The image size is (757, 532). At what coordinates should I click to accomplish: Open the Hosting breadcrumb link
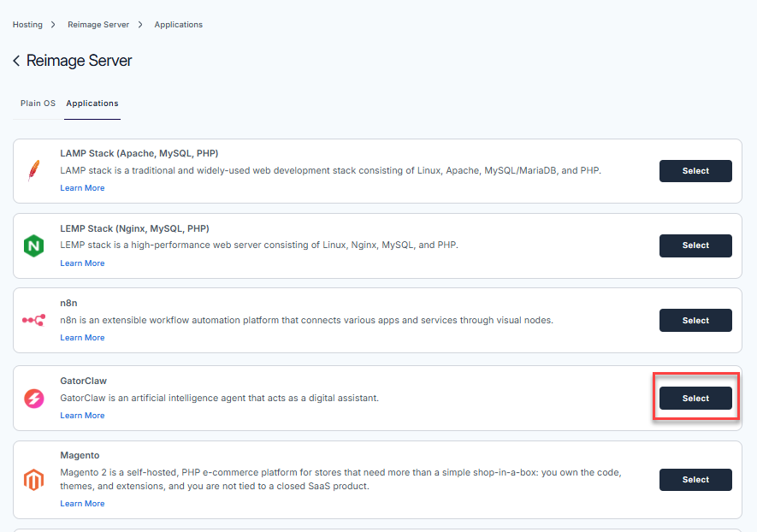click(x=27, y=25)
